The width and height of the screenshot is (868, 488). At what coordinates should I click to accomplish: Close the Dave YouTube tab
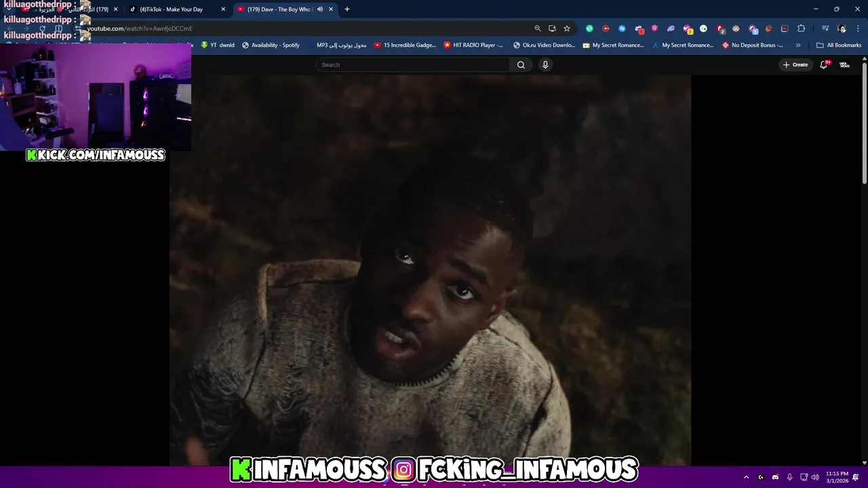click(x=331, y=9)
